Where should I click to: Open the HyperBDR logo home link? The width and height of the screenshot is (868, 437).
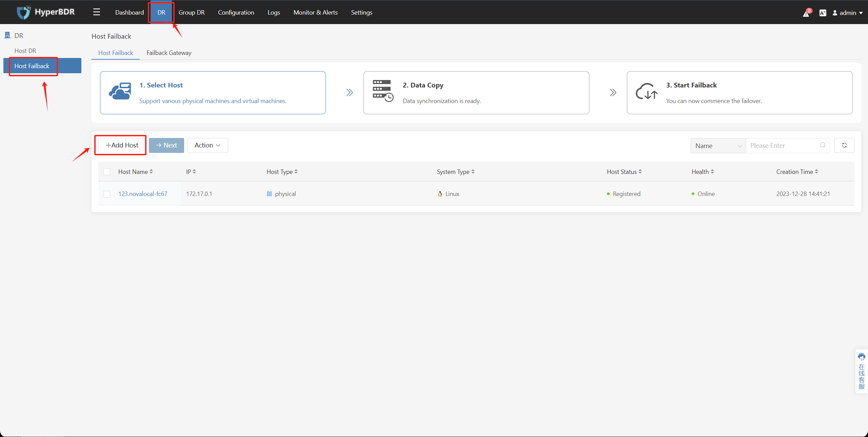(45, 12)
